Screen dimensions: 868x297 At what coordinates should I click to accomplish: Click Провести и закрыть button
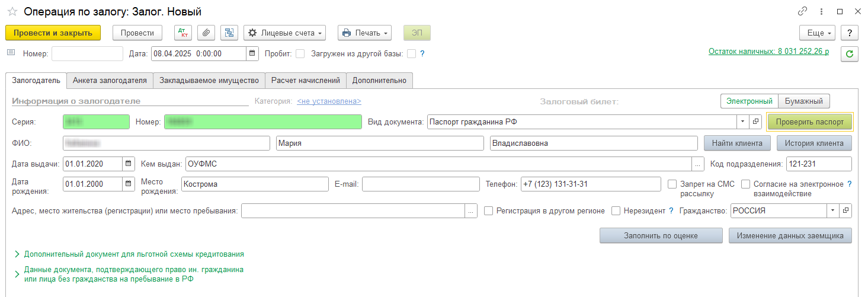pos(53,33)
